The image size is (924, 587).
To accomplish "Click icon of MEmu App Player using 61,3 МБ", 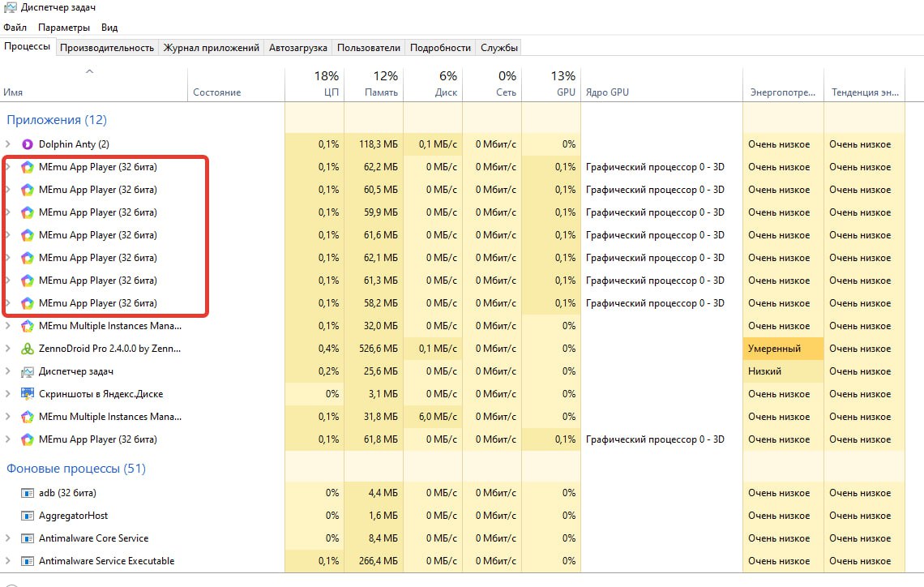I will pos(27,281).
